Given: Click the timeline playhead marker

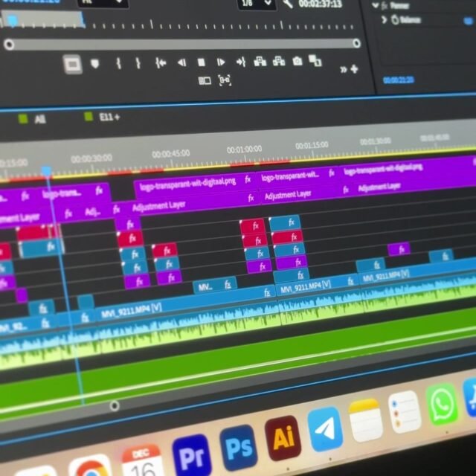Looking at the screenshot, I should [x=46, y=170].
